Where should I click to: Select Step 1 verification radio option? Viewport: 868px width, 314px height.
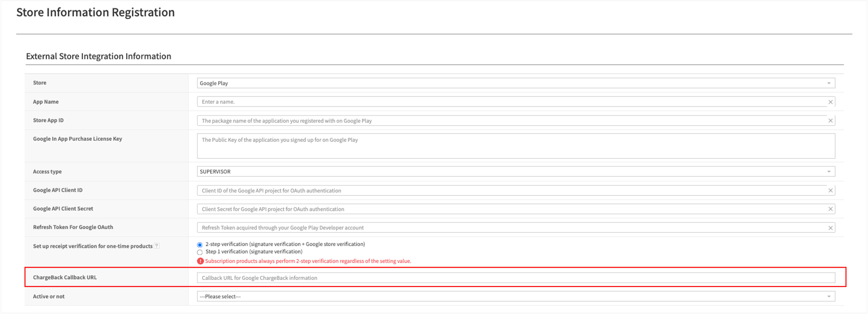[x=200, y=252]
